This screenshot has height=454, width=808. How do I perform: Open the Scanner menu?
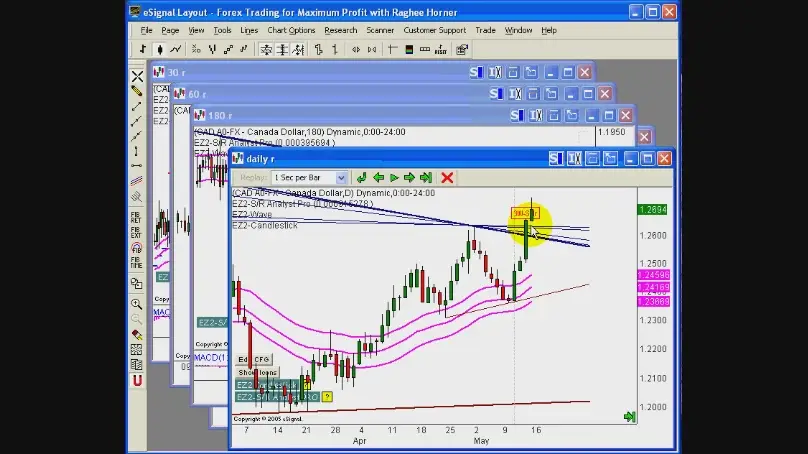coord(380,30)
